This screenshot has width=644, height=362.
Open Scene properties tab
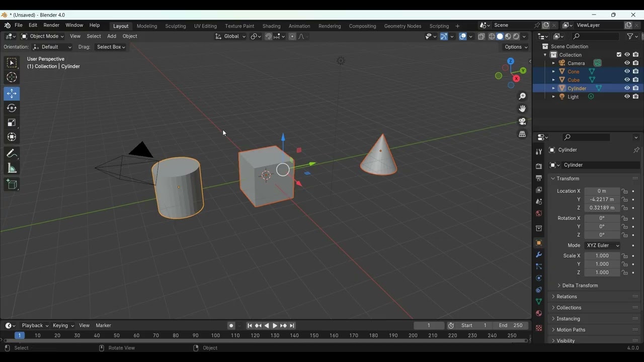click(539, 202)
